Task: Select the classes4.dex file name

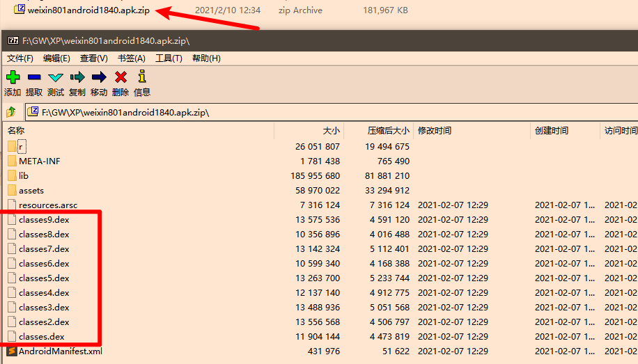Action: (x=44, y=293)
